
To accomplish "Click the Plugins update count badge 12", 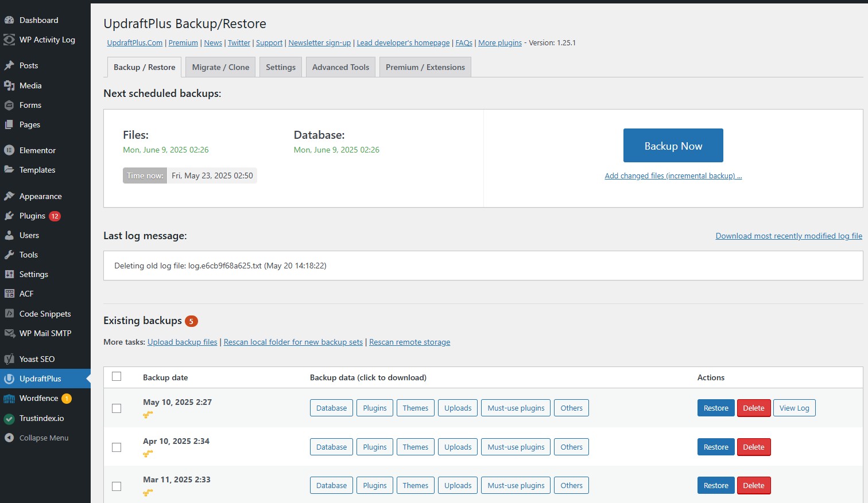I will (55, 216).
